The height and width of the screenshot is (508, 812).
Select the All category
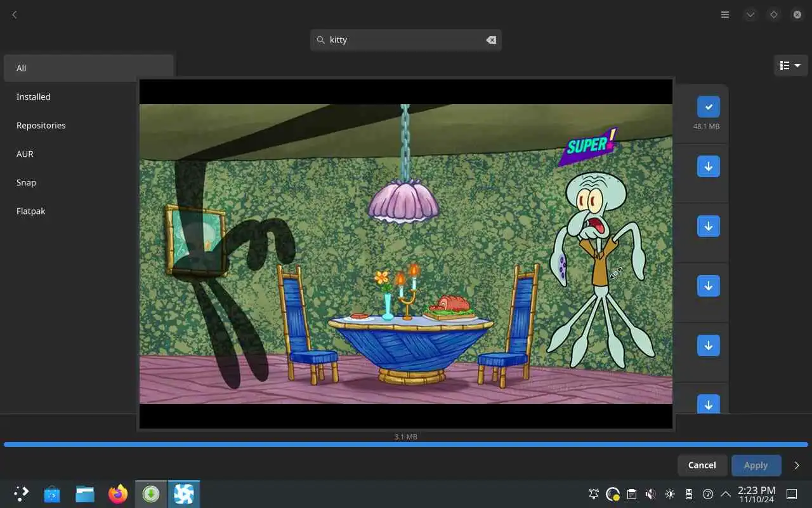[x=89, y=68]
